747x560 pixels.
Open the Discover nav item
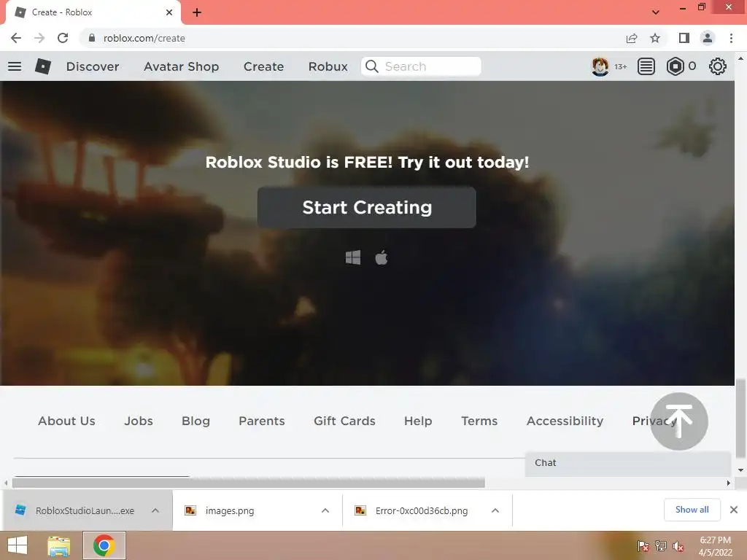pyautogui.click(x=93, y=66)
